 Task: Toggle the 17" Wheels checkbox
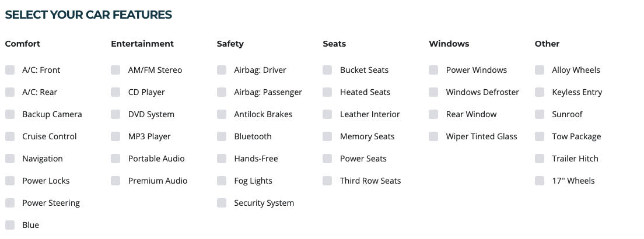click(x=540, y=181)
